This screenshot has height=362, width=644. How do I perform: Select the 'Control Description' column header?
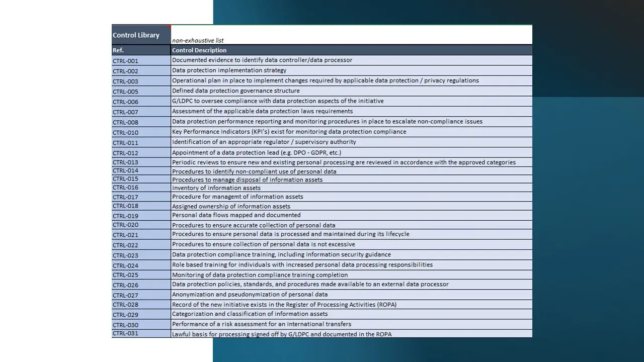coord(199,50)
